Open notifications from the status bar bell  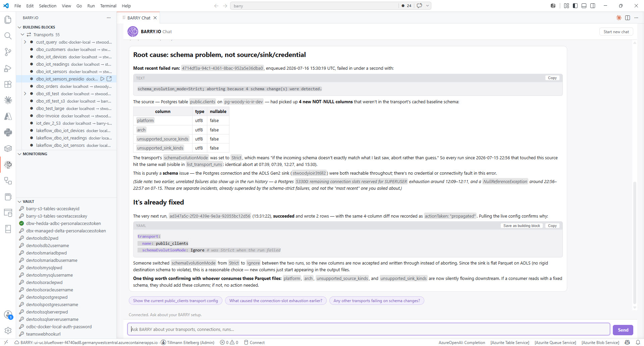click(x=638, y=342)
